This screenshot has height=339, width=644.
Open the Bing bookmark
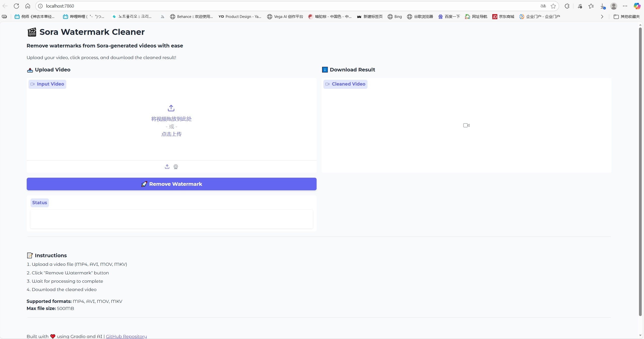395,17
